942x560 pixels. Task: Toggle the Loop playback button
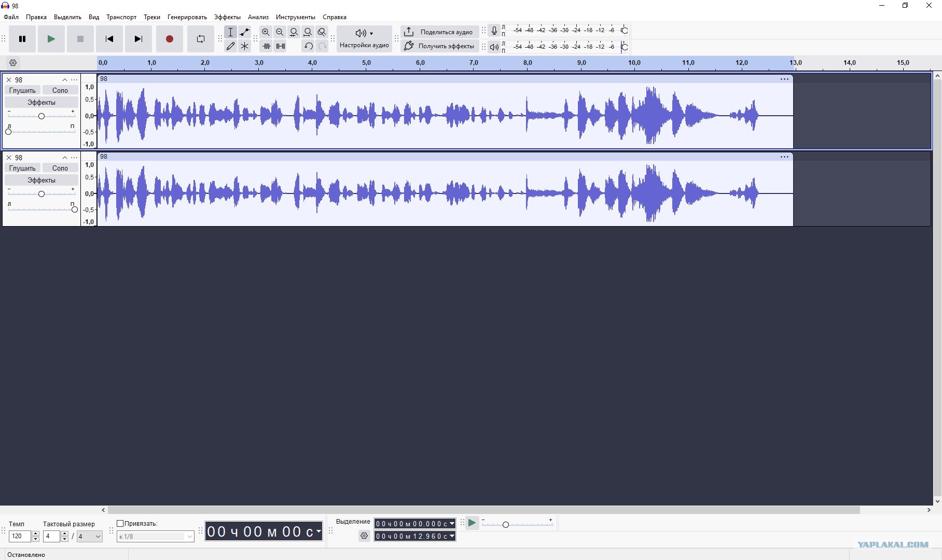(201, 39)
